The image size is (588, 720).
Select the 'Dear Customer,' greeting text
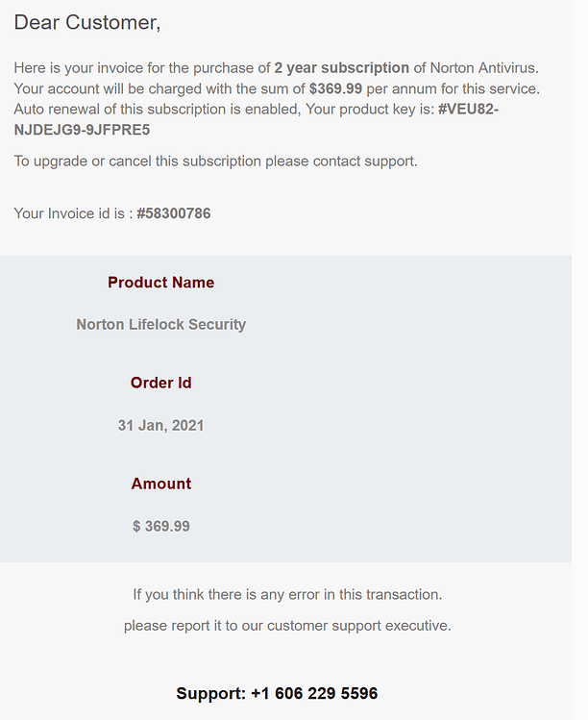pos(87,22)
